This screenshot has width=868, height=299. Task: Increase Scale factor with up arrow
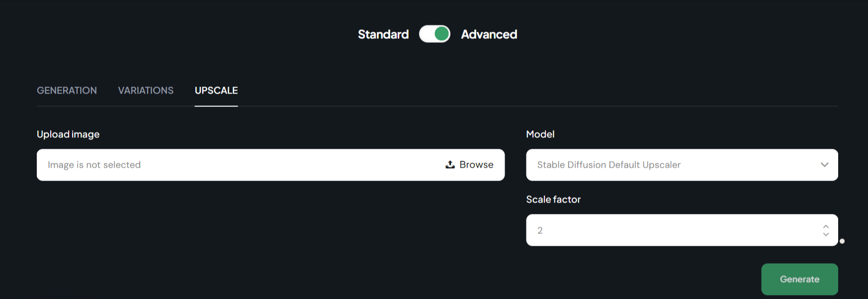(x=826, y=226)
